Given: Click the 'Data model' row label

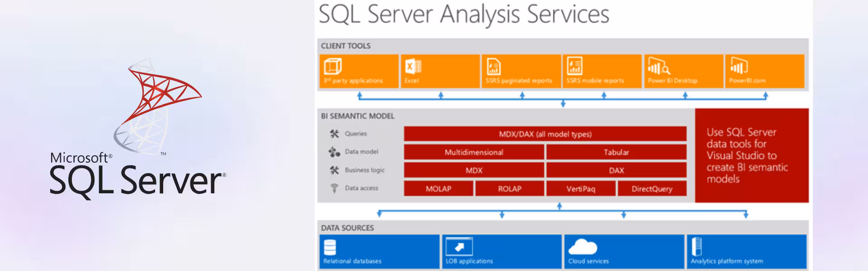Looking at the screenshot, I should 362,152.
